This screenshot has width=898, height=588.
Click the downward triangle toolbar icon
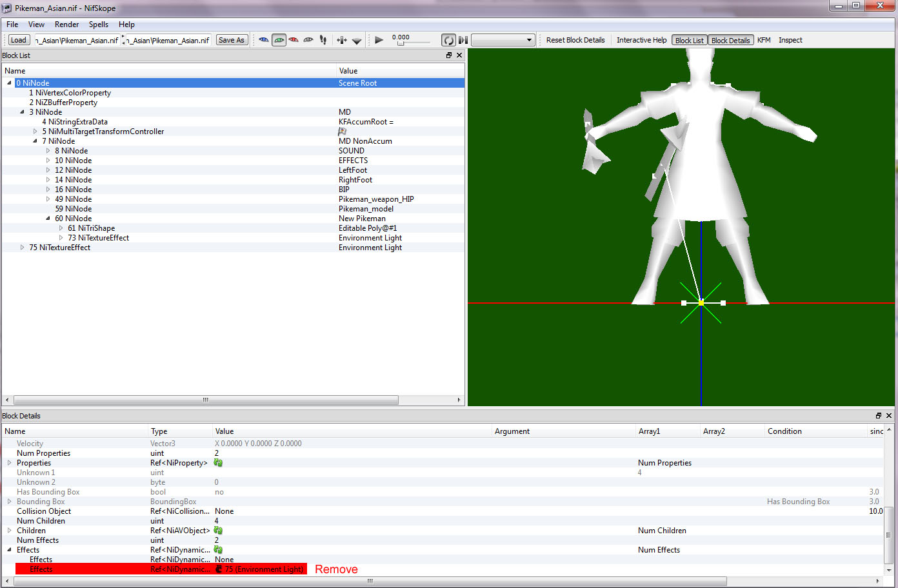click(357, 40)
